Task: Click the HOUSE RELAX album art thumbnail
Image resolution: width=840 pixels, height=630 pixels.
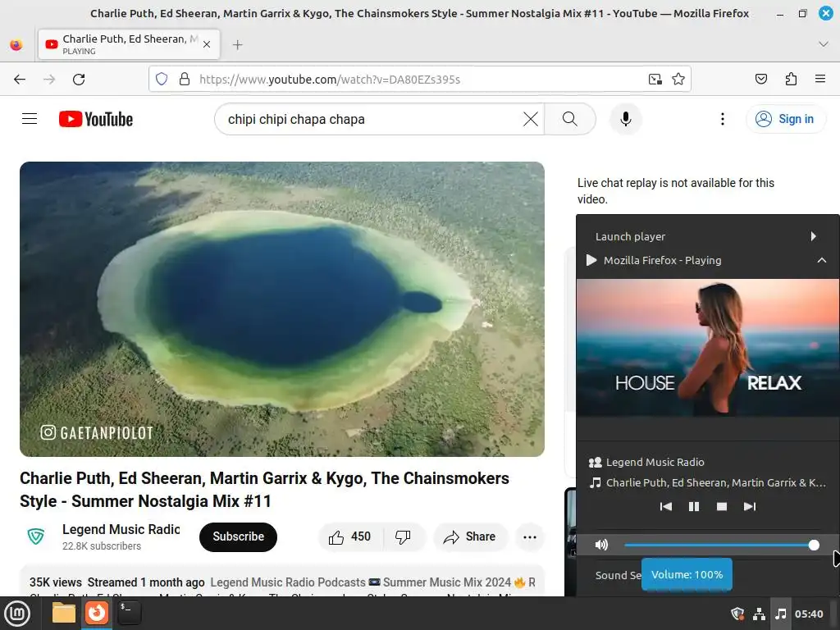Action: (x=708, y=347)
